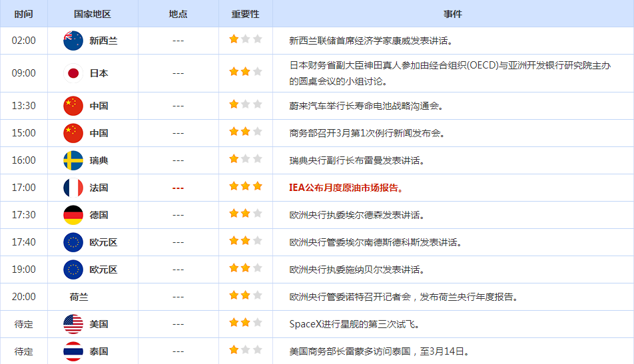634x364 pixels.
Task: Click the Japan flag icon
Action: [x=73, y=73]
